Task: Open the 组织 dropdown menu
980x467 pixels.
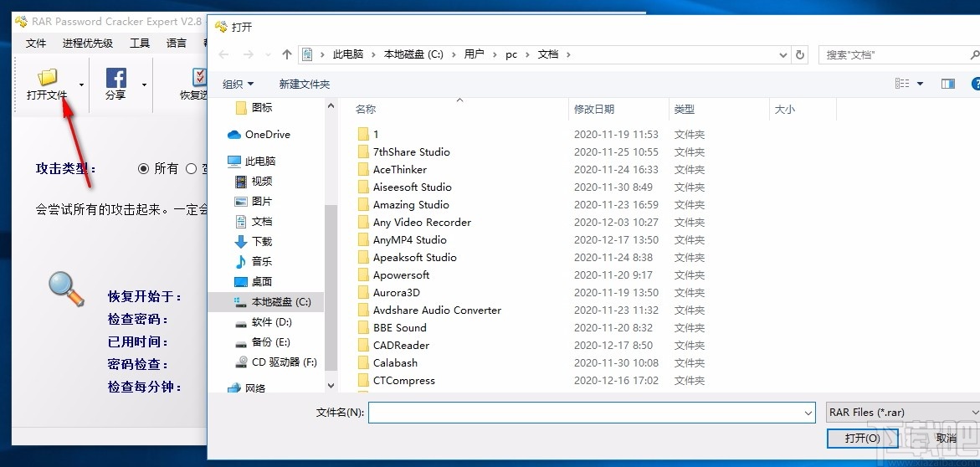Action: pos(239,84)
